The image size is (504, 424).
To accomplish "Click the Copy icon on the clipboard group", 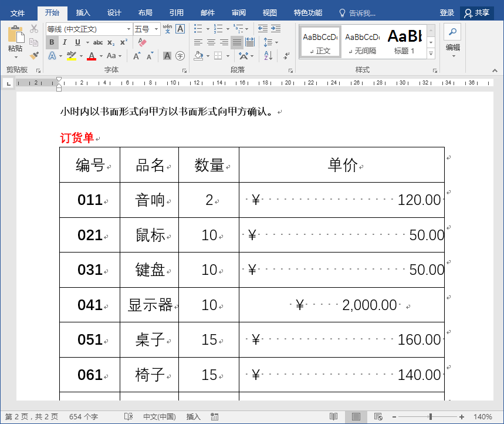I will [33, 40].
